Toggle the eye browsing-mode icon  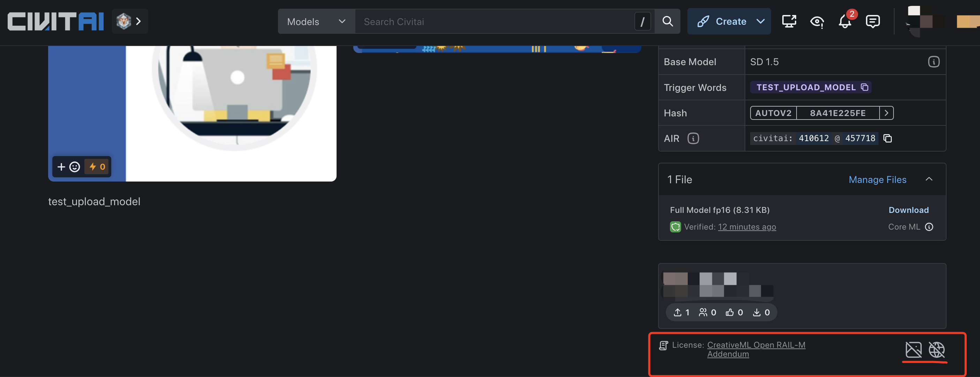click(x=817, y=22)
